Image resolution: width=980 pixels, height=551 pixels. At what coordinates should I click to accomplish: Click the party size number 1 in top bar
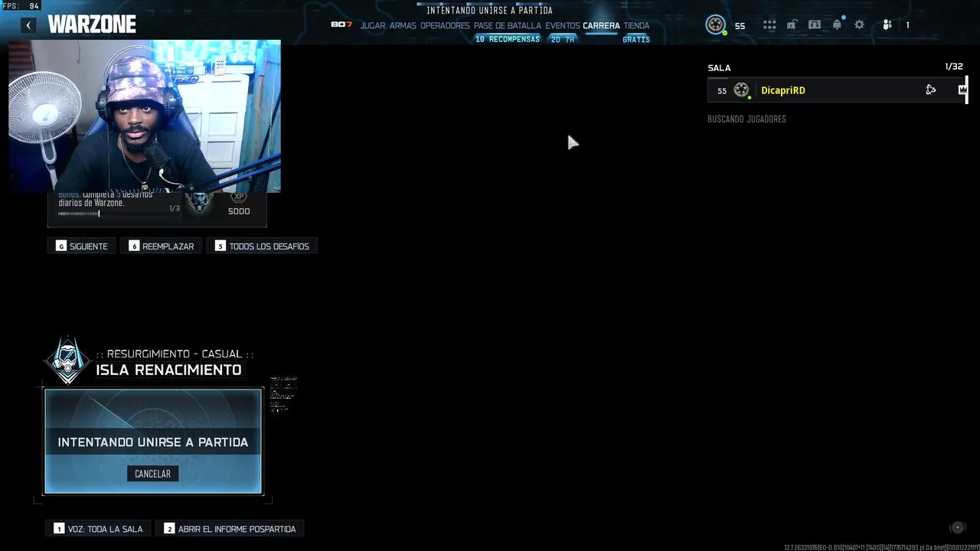[x=908, y=25]
